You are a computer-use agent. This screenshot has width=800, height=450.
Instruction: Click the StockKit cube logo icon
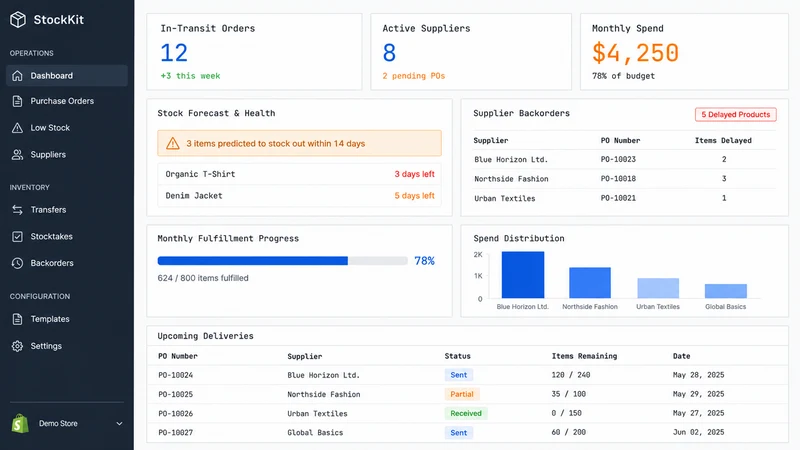point(18,20)
